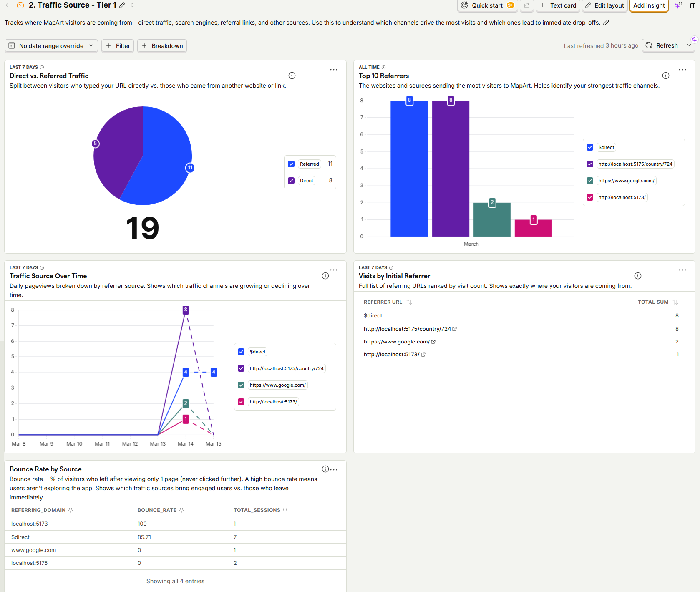The image size is (700, 592).
Task: Click the Refresh icon to reload data
Action: click(x=649, y=45)
